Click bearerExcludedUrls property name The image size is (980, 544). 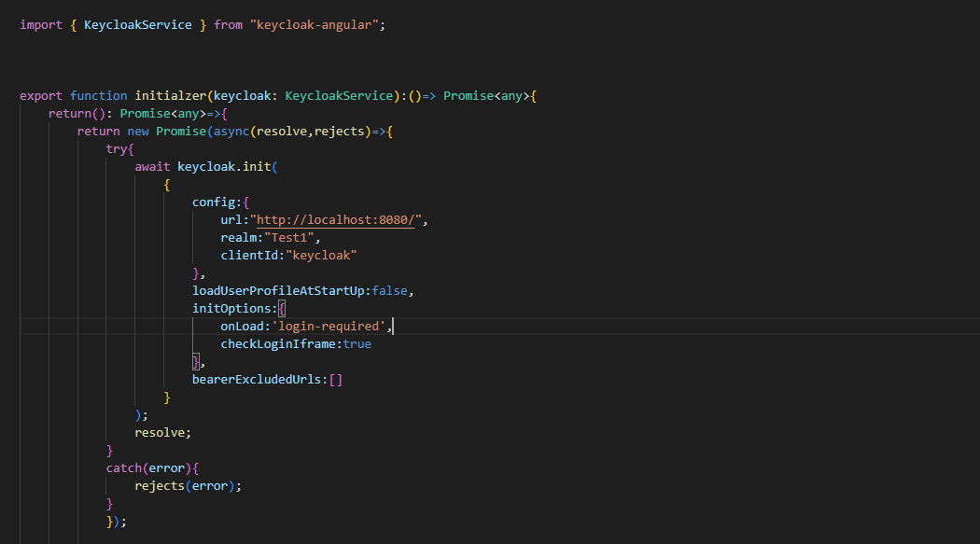[x=257, y=380]
